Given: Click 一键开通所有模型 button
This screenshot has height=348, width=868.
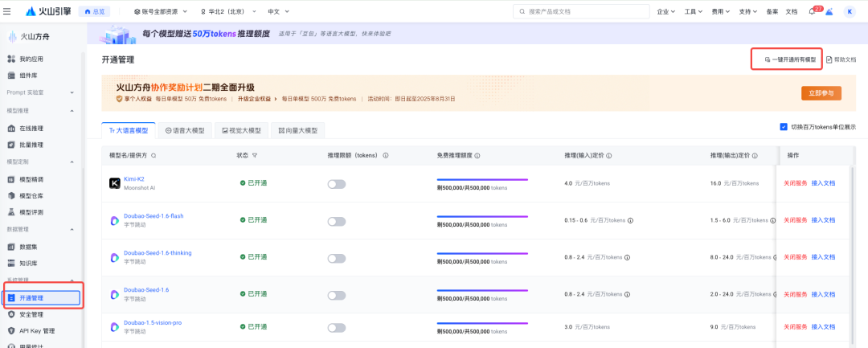Looking at the screenshot, I should coord(790,59).
